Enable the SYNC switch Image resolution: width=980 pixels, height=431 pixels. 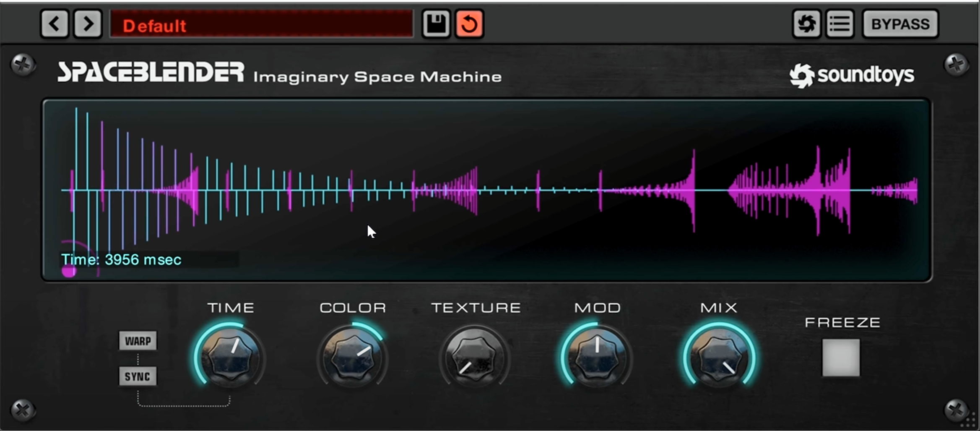tap(138, 376)
